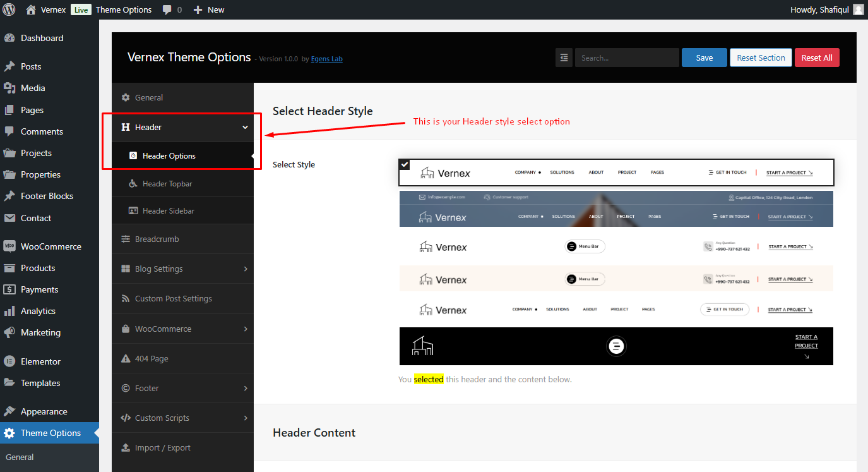Expand the WooCommerce options chevron
868x472 pixels.
coord(246,329)
